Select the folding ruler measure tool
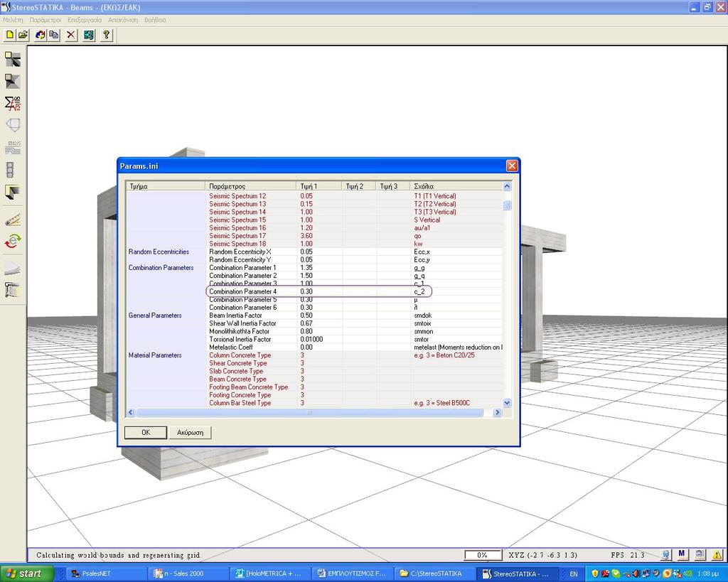Image resolution: width=728 pixels, height=582 pixels. pyautogui.click(x=13, y=220)
